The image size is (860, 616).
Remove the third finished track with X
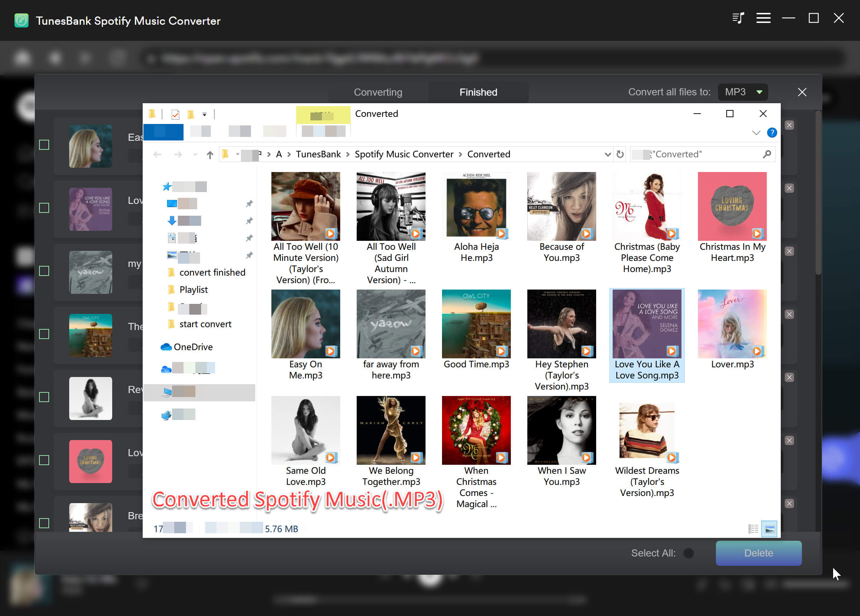click(x=789, y=251)
